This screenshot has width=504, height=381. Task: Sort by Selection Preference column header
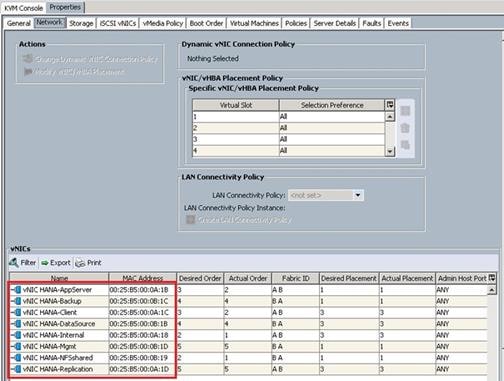coord(332,105)
